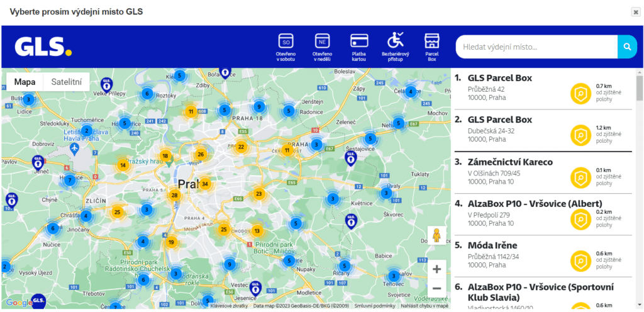Select the Street View pegman icon
Screen dimensions: 644x312
[437, 236]
